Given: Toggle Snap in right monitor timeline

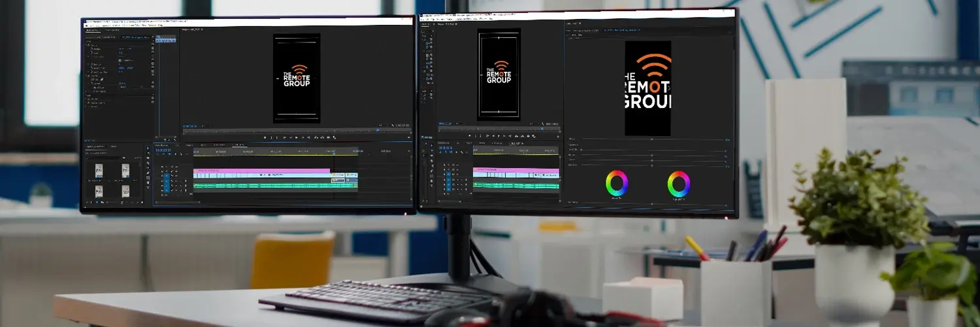Looking at the screenshot, I should point(446,152).
